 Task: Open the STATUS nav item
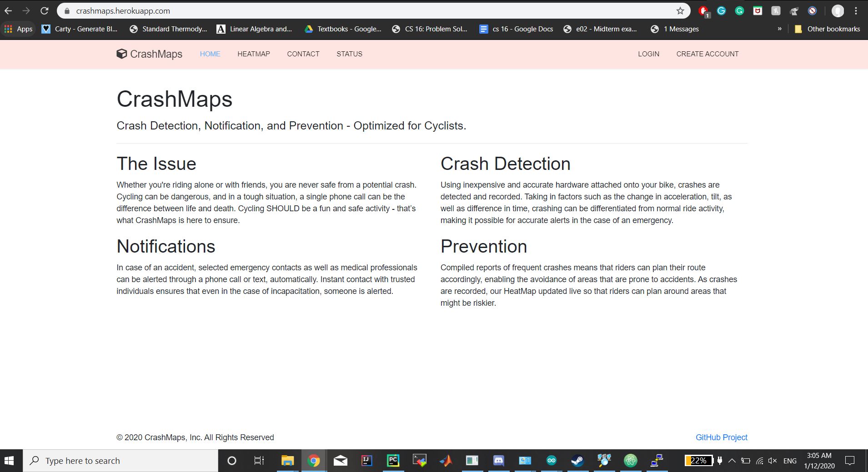point(349,54)
